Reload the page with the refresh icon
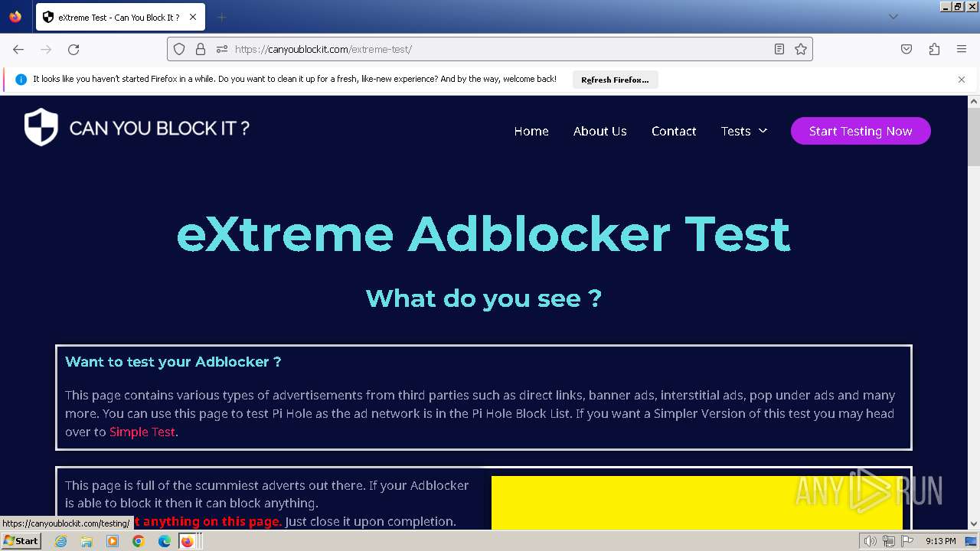 (73, 49)
